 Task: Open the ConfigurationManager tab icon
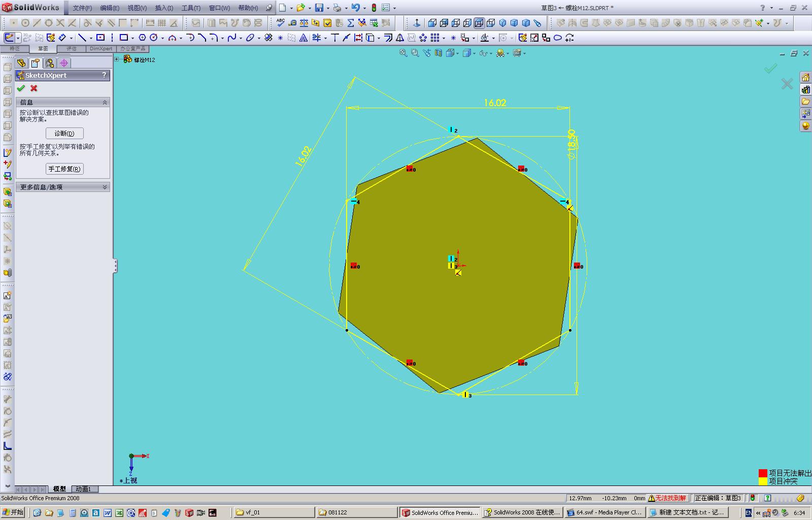pyautogui.click(x=50, y=63)
